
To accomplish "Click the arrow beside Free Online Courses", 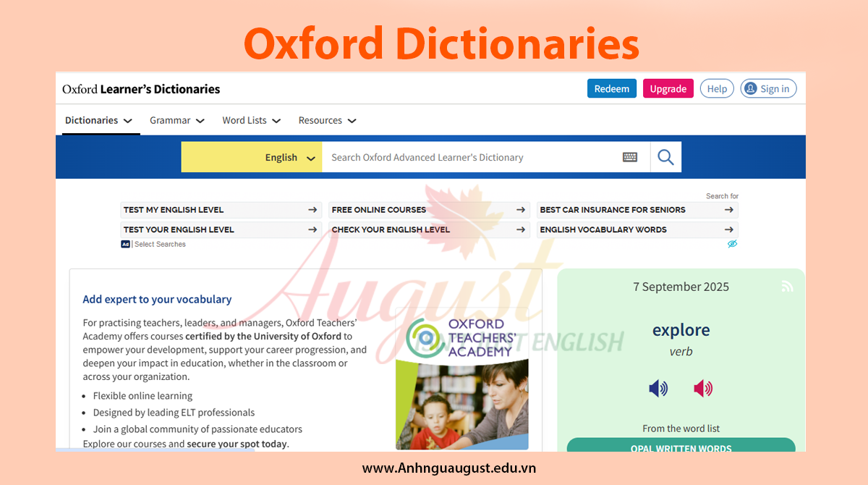I will (521, 210).
